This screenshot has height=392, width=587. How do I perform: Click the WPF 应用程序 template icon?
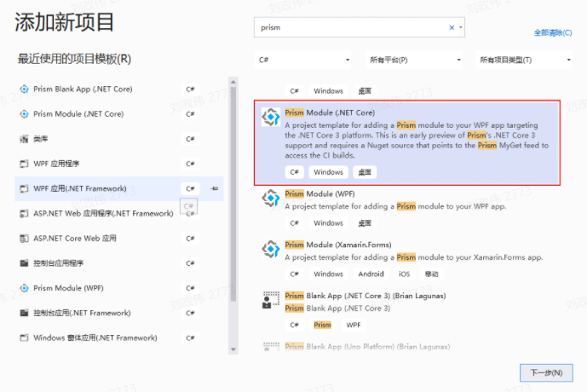24,164
